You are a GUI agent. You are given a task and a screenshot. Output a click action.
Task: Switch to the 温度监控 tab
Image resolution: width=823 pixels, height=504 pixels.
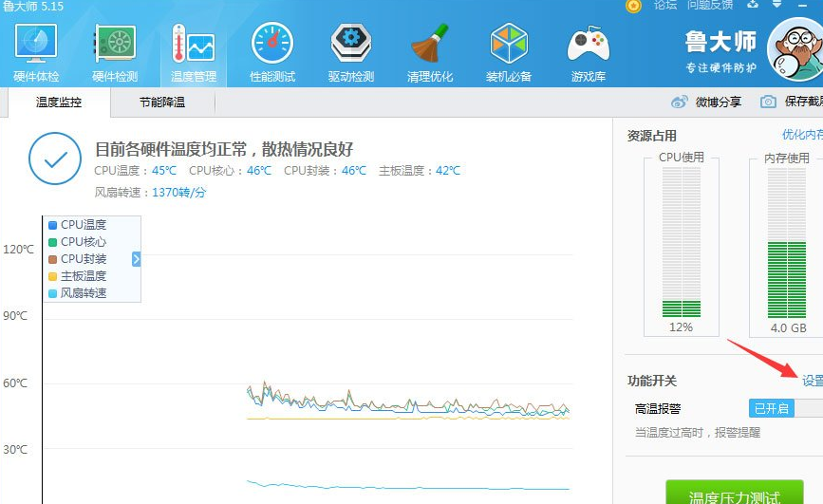click(59, 103)
